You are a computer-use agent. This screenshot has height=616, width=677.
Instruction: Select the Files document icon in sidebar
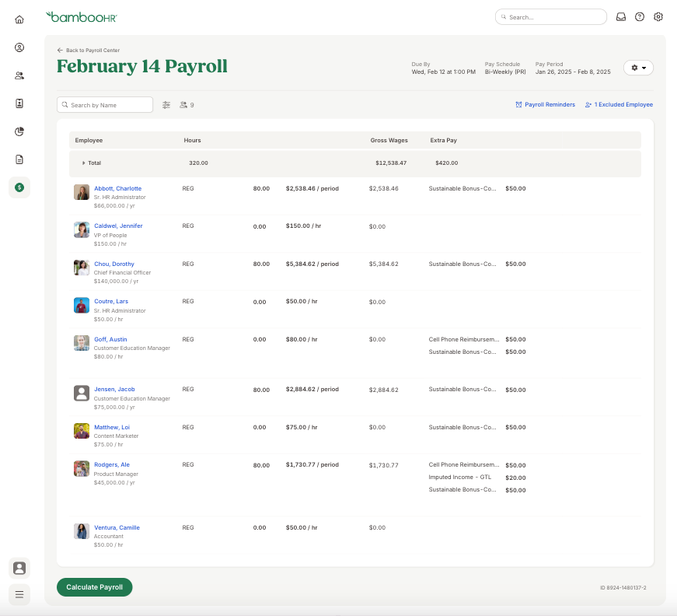coord(19,159)
